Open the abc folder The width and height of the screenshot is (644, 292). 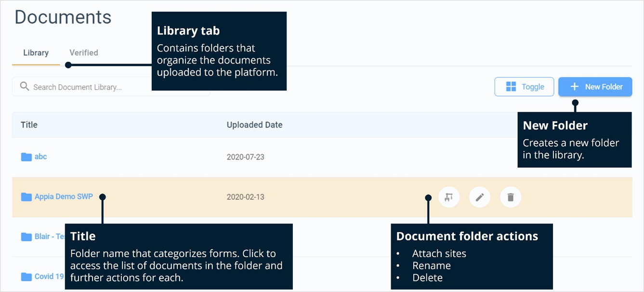click(x=40, y=157)
